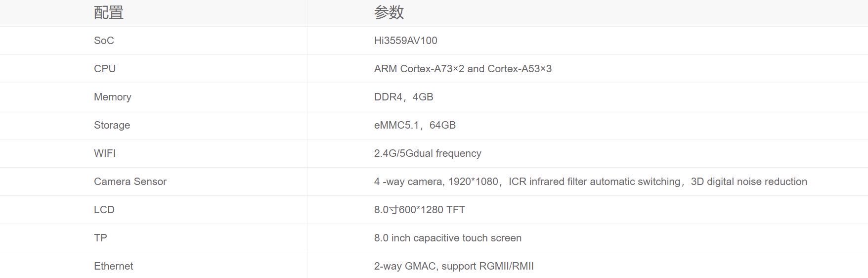This screenshot has width=868, height=278.
Task: Click the 2.4G/5Gdual frequency text
Action: pos(428,153)
